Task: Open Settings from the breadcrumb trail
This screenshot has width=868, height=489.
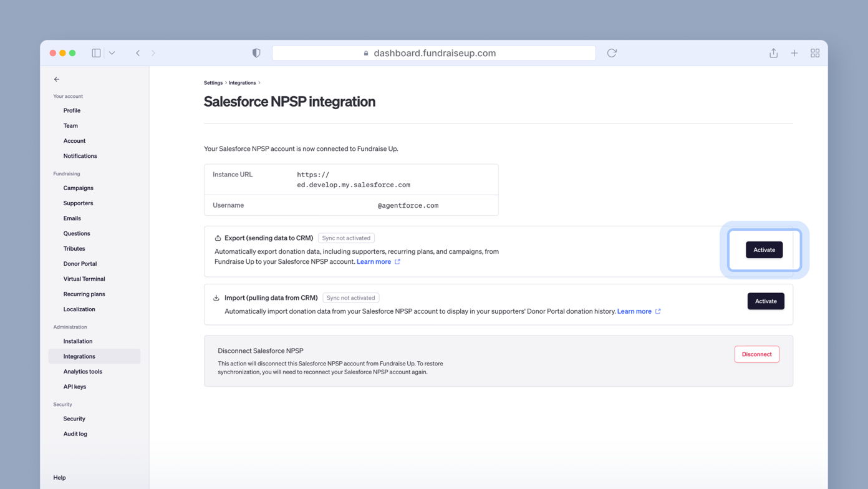Action: click(x=213, y=82)
